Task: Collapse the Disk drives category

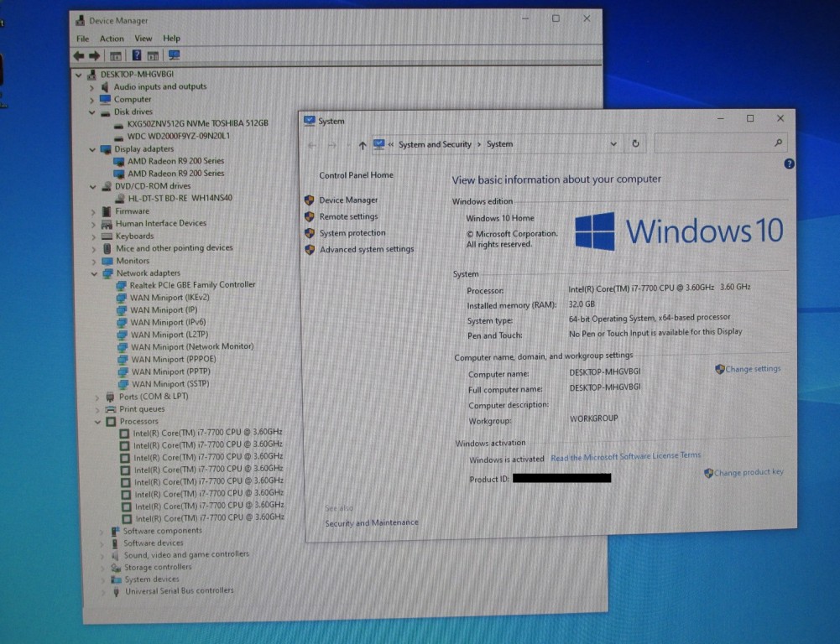Action: 91,112
